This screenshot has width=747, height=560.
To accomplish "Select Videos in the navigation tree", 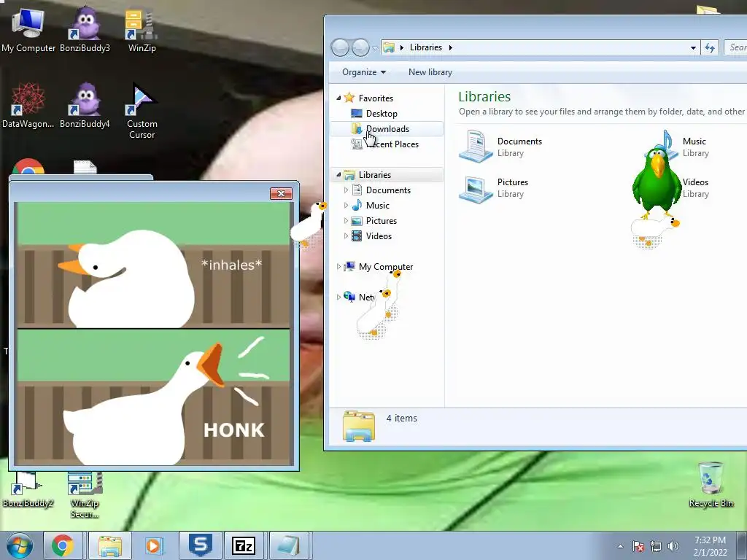I will (379, 236).
